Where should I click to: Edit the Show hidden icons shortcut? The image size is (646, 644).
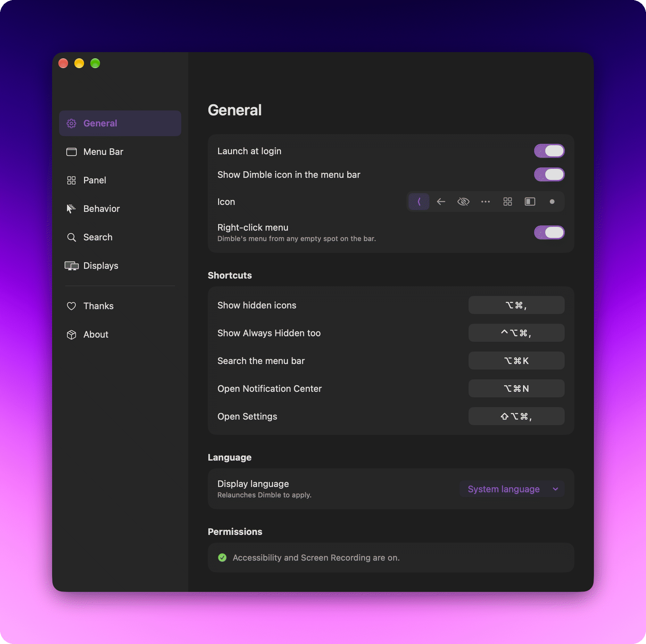(516, 305)
